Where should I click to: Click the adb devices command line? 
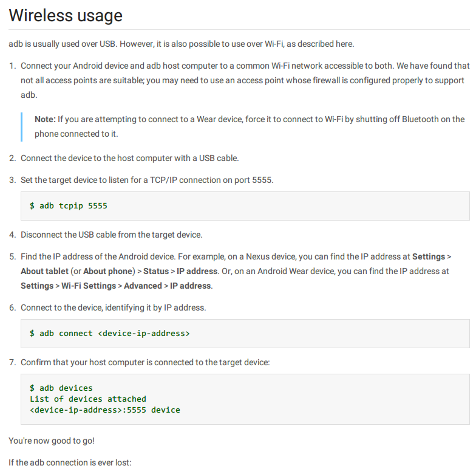click(x=61, y=388)
